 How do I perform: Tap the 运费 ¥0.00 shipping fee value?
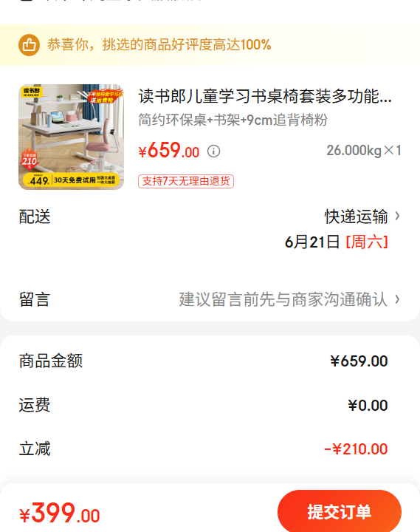point(368,406)
